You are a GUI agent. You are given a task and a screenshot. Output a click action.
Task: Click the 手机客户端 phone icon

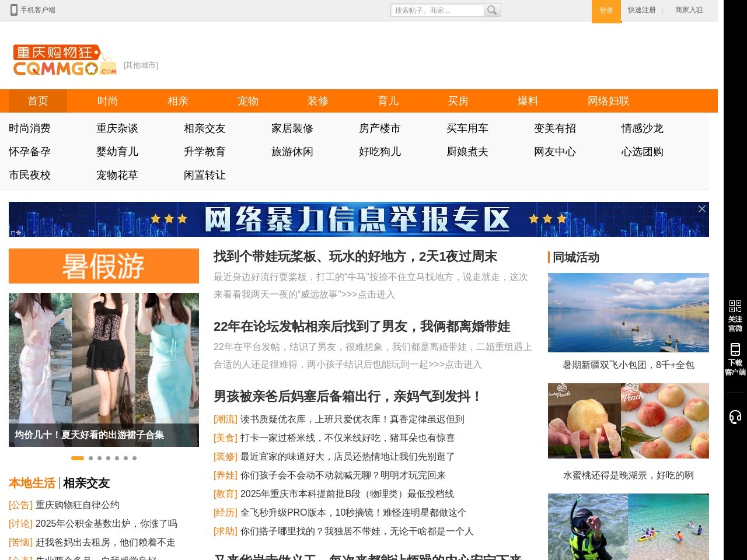click(12, 10)
